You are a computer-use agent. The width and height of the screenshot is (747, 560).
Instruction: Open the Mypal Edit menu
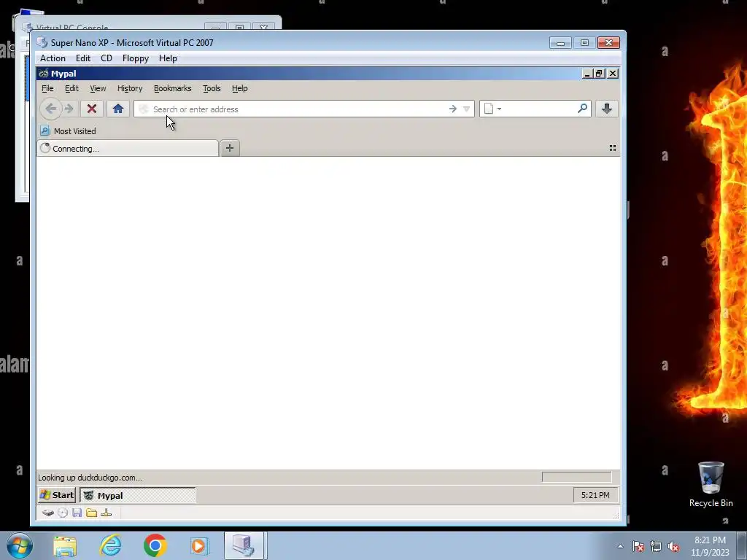click(x=71, y=88)
